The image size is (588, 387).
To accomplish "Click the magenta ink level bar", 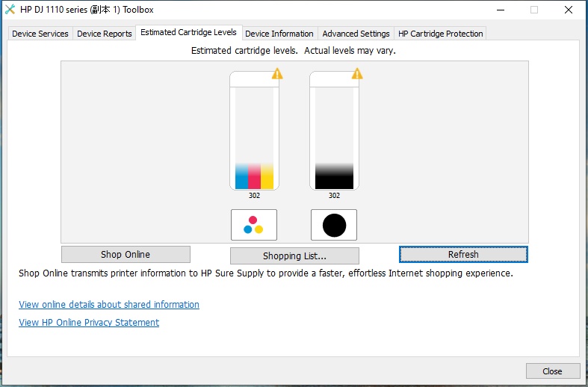I will point(254,175).
